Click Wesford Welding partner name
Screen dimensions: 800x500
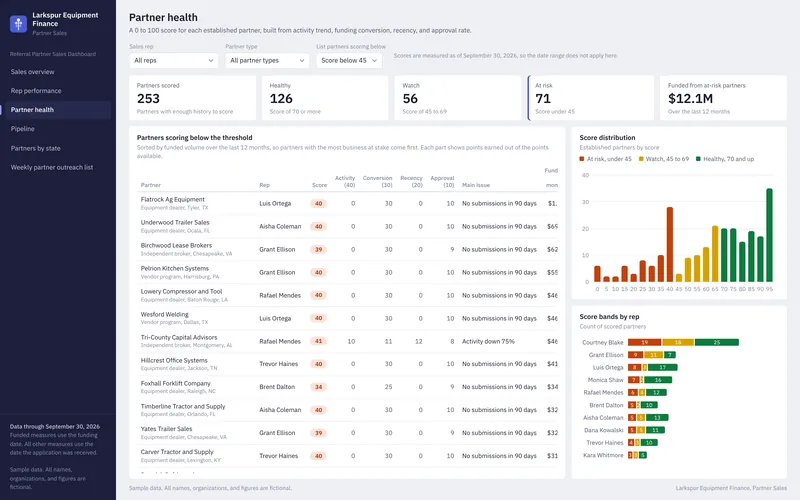164,314
